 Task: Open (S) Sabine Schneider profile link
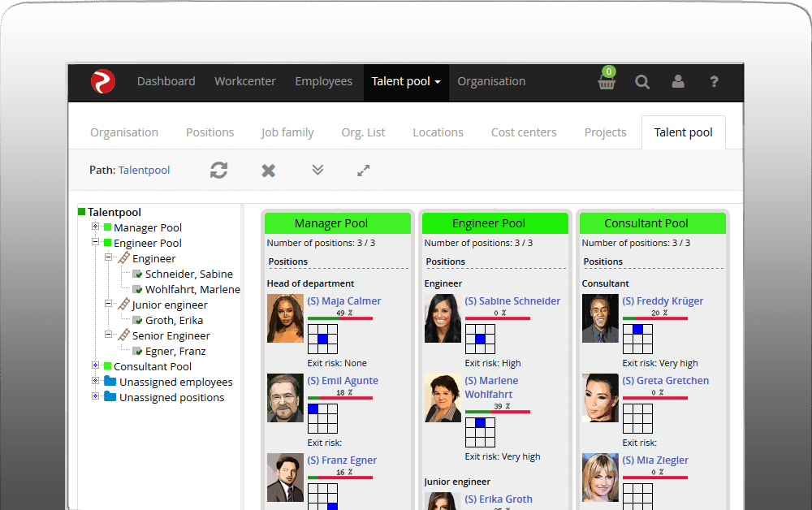(x=512, y=300)
